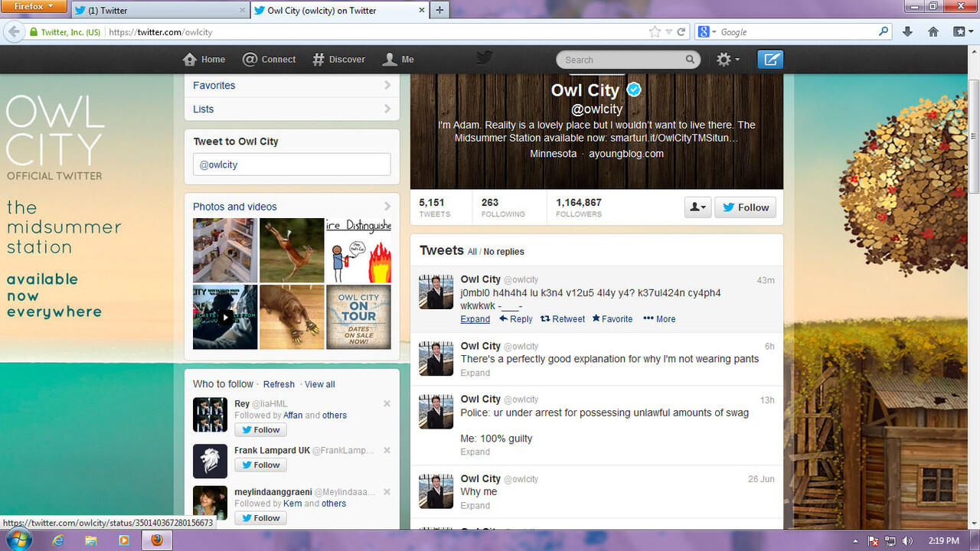
Task: Open 1,164,867 Followers stat
Action: [579, 207]
